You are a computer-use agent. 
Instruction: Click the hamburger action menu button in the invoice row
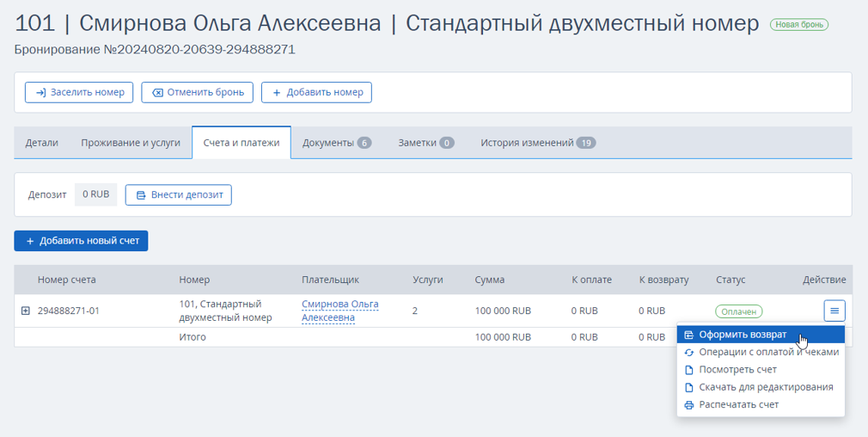[x=834, y=311]
